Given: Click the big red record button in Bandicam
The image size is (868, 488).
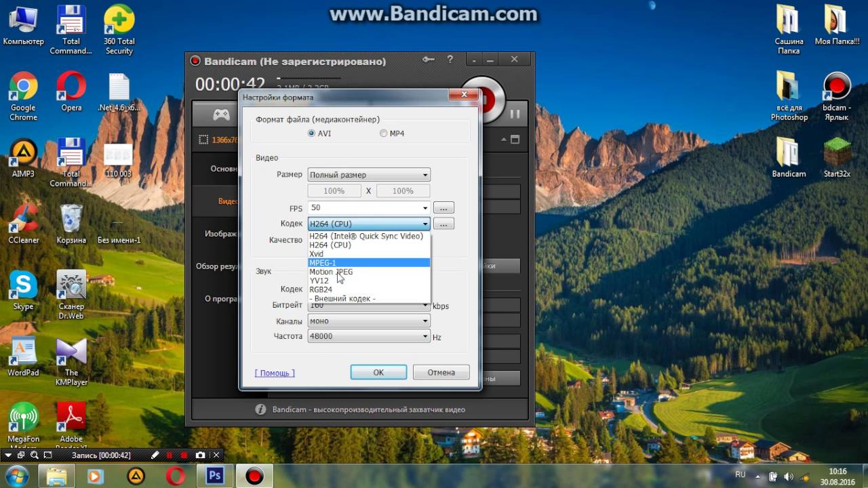Looking at the screenshot, I should click(x=490, y=98).
